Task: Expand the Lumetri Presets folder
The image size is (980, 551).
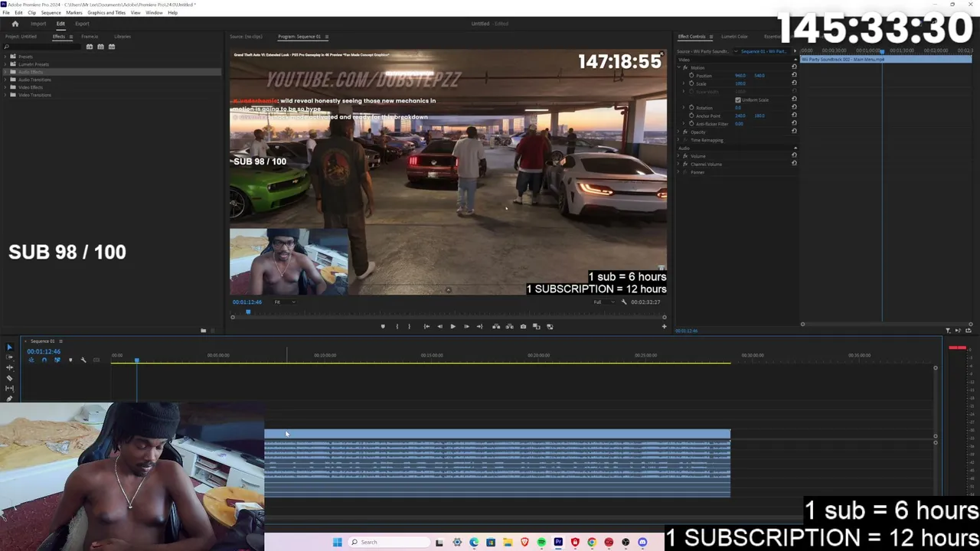Action: (5, 64)
